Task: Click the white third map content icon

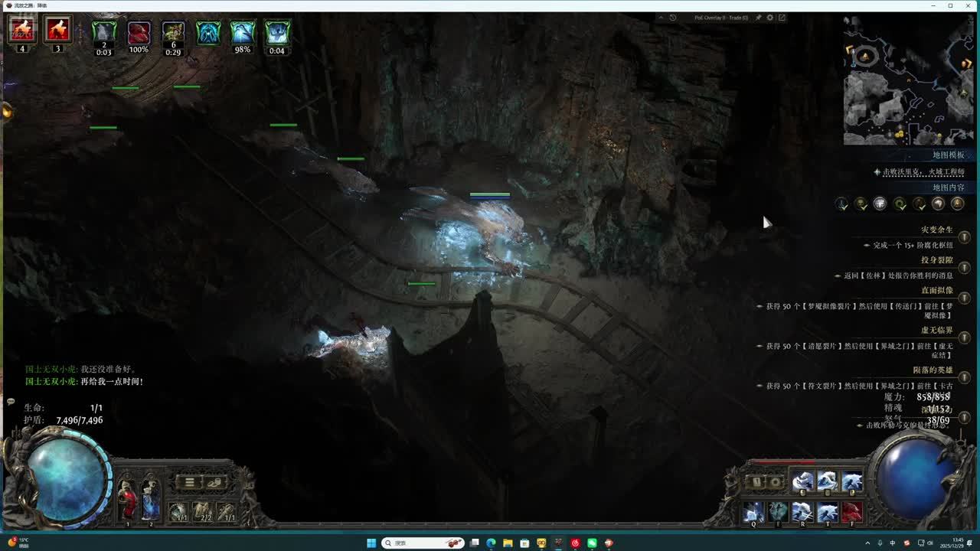Action: 880,204
